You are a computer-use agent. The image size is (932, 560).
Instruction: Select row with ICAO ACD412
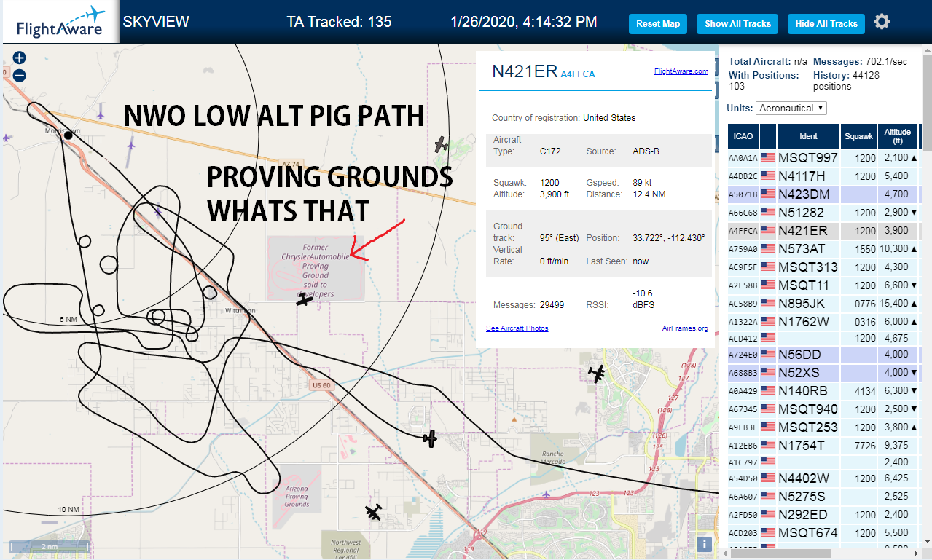tap(823, 338)
